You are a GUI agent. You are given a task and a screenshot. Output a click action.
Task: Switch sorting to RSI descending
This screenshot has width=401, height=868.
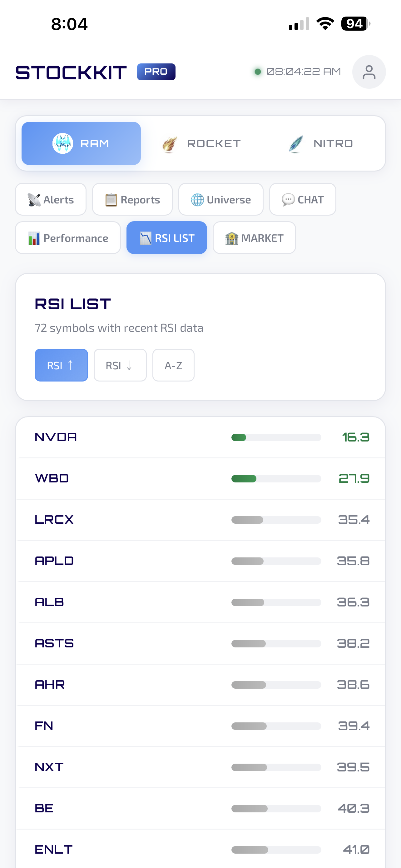click(120, 365)
